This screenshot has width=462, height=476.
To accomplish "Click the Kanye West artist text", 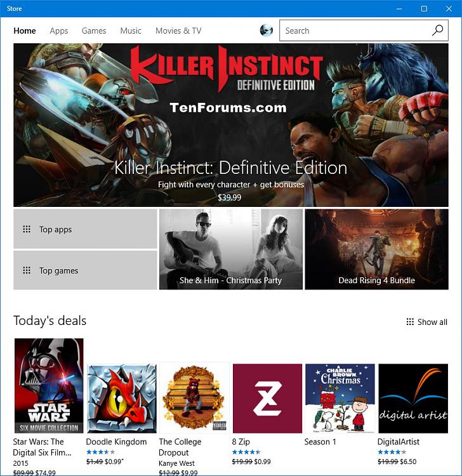I will [x=176, y=463].
